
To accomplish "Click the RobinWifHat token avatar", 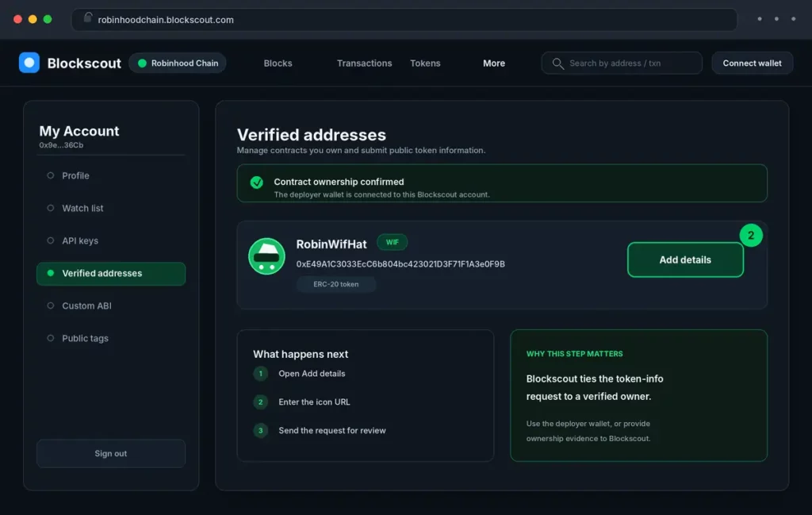I will point(266,256).
